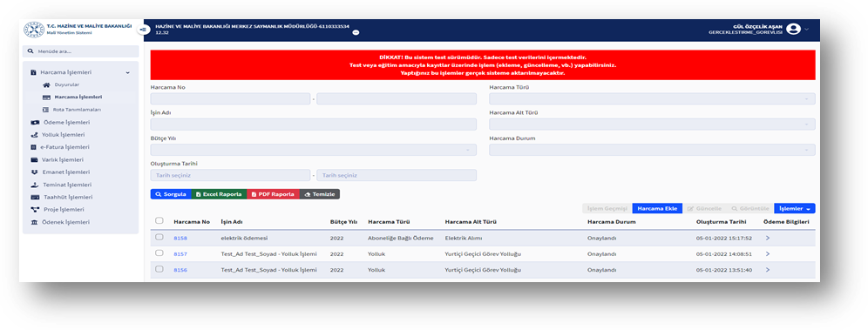
Task: Expand Ödeme Bilgileri arrow for row 8156
Action: (768, 270)
